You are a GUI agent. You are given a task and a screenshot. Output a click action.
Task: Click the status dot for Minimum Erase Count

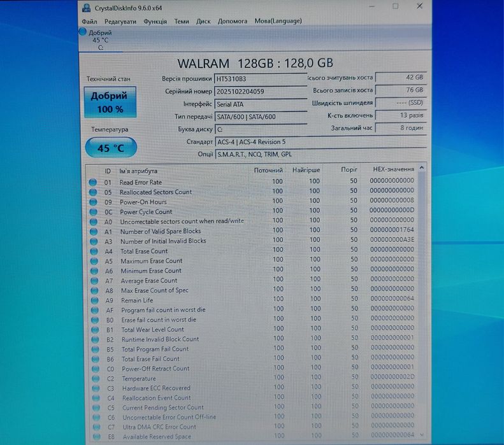pyautogui.click(x=94, y=271)
